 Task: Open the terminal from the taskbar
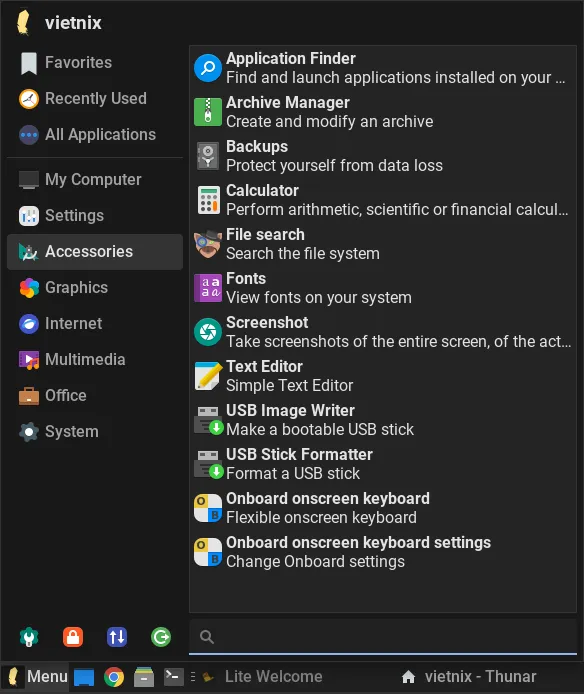(x=174, y=677)
